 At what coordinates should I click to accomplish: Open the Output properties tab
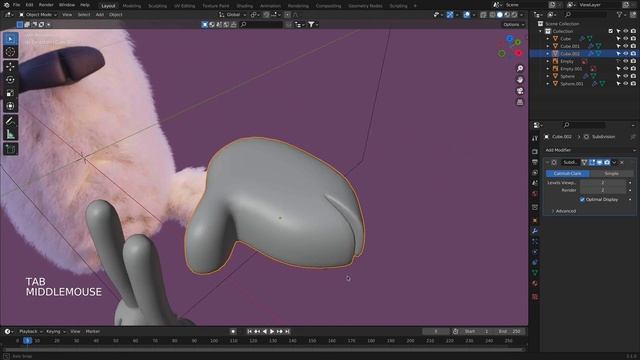tap(535, 162)
